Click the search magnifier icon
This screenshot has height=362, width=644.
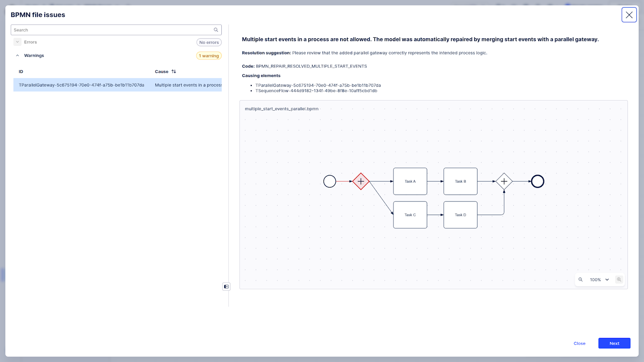(x=216, y=30)
